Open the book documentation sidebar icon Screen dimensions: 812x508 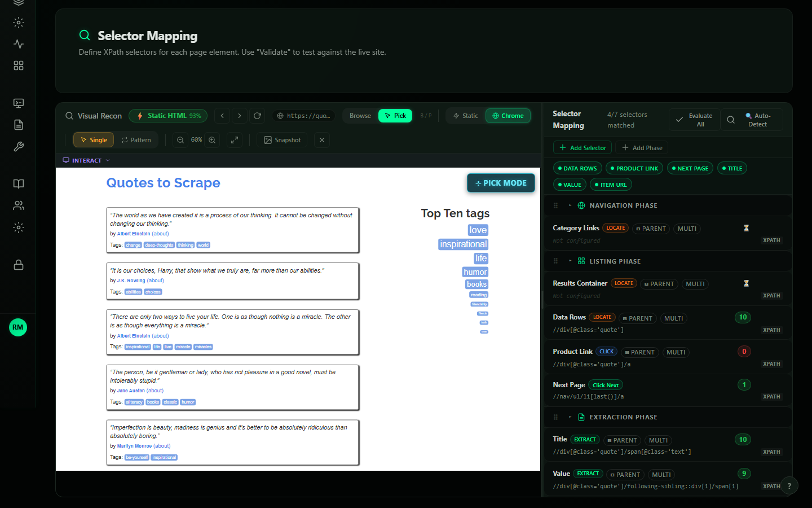pyautogui.click(x=19, y=184)
